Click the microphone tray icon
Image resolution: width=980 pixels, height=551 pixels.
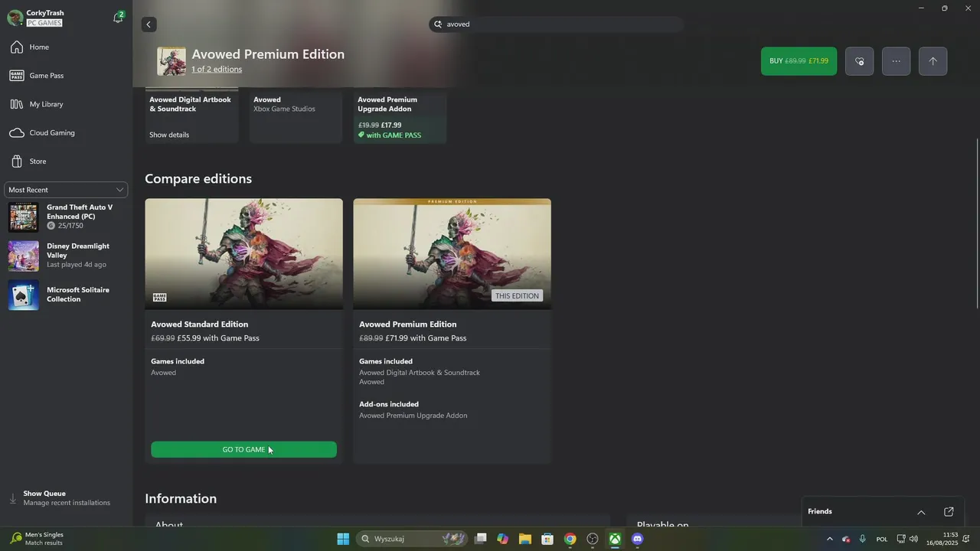863,539
